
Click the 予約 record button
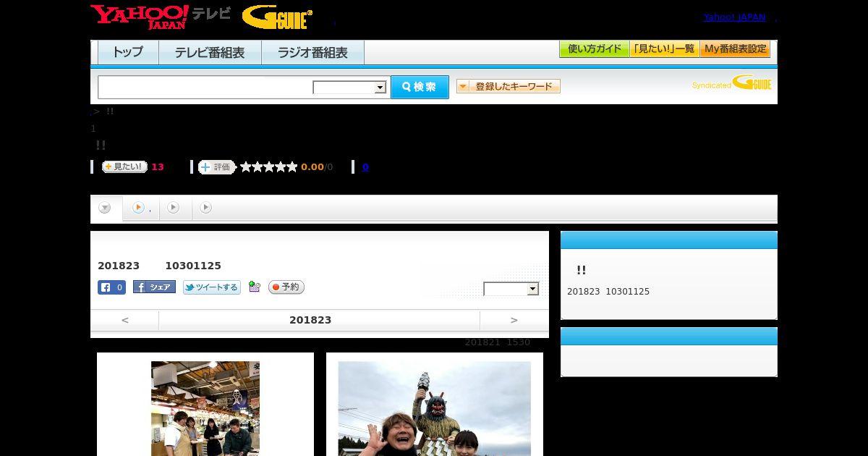click(x=286, y=287)
